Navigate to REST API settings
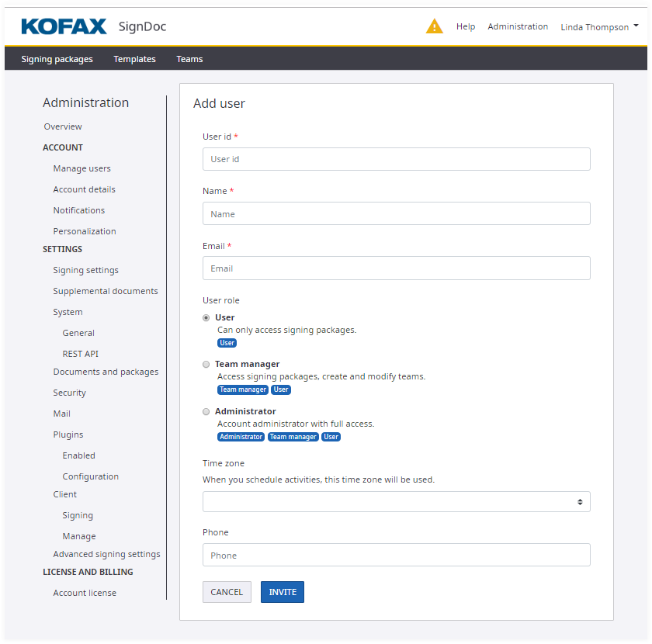Image resolution: width=652 pixels, height=644 pixels. coord(80,354)
